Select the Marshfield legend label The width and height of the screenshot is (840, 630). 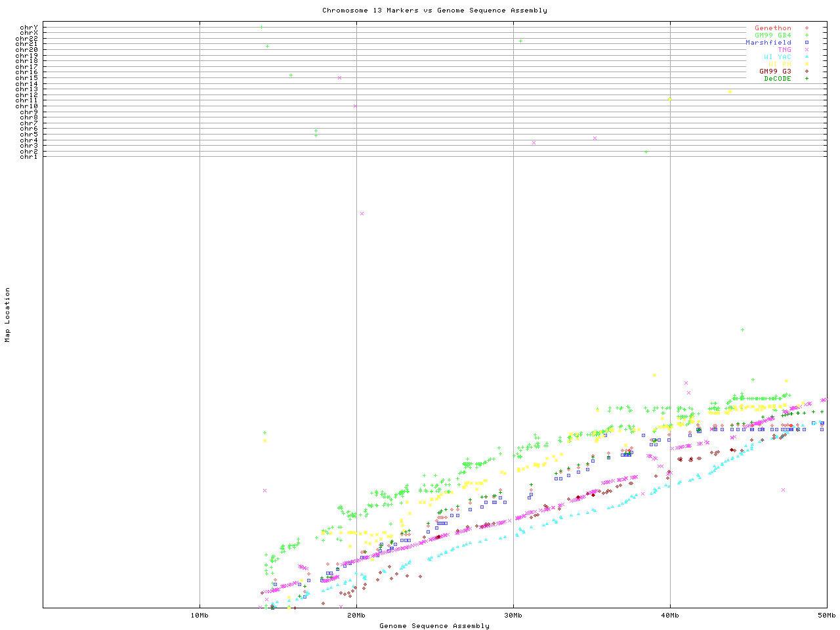(768, 43)
